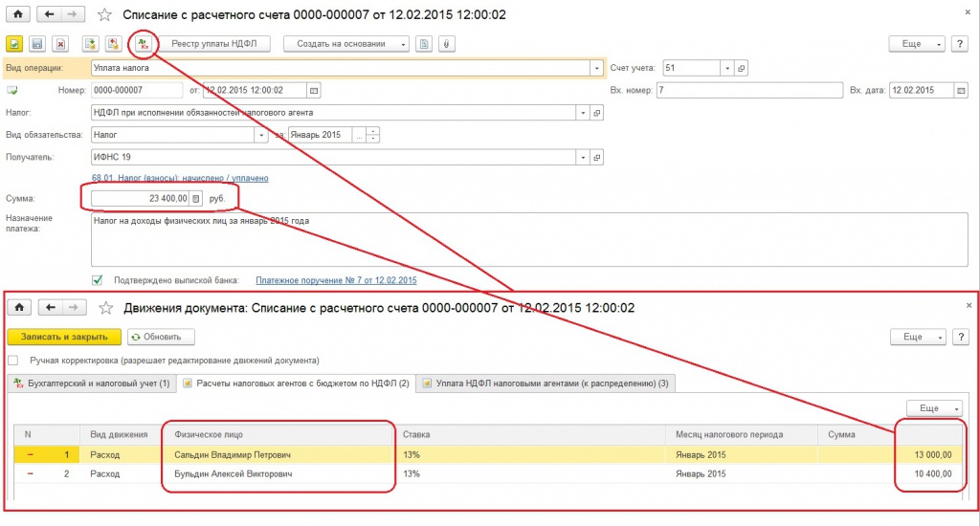The width and height of the screenshot is (980, 526).
Task: Open Уплата НДФЛ налоговыми агентами (к распределению) tab
Action: click(546, 384)
